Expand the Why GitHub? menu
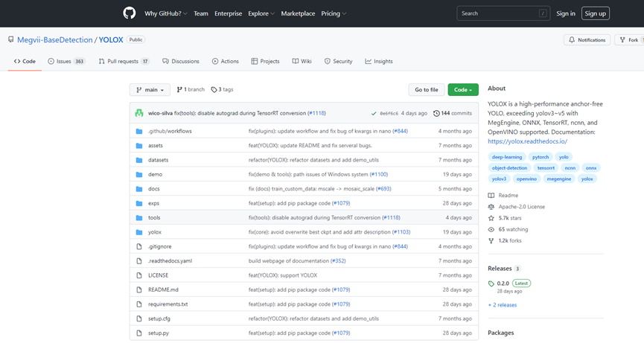Viewport: 644px width, 343px height. click(x=165, y=13)
